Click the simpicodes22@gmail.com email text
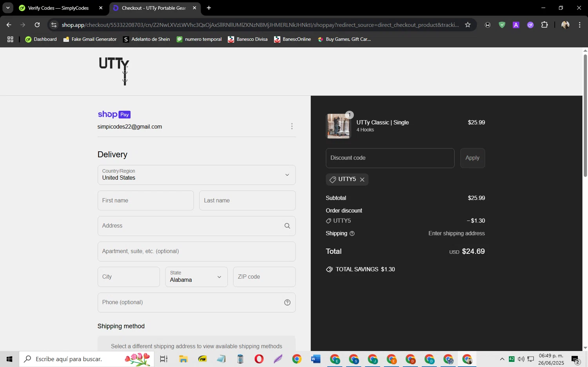588x367 pixels. click(130, 127)
